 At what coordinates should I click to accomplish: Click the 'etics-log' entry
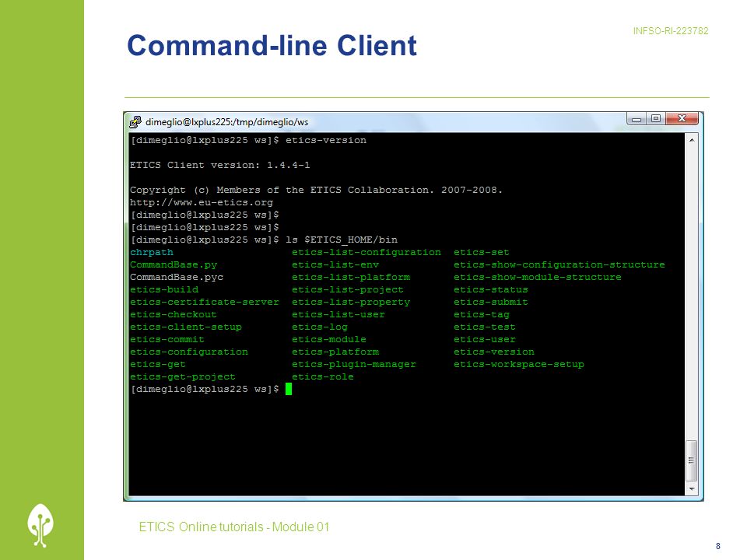tap(320, 327)
